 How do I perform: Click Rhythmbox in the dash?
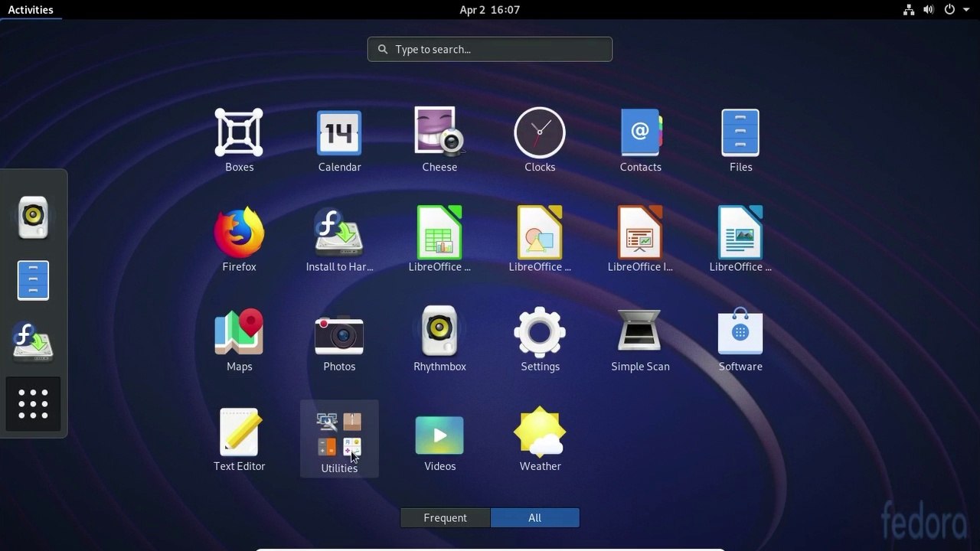click(x=33, y=217)
